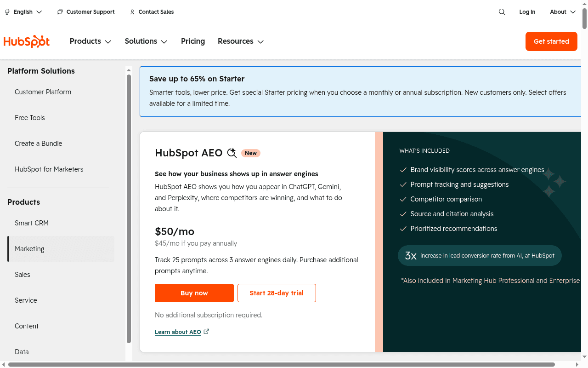The height and width of the screenshot is (368, 588).
Task: Click the "Products" sidebar heading
Action: tap(24, 202)
